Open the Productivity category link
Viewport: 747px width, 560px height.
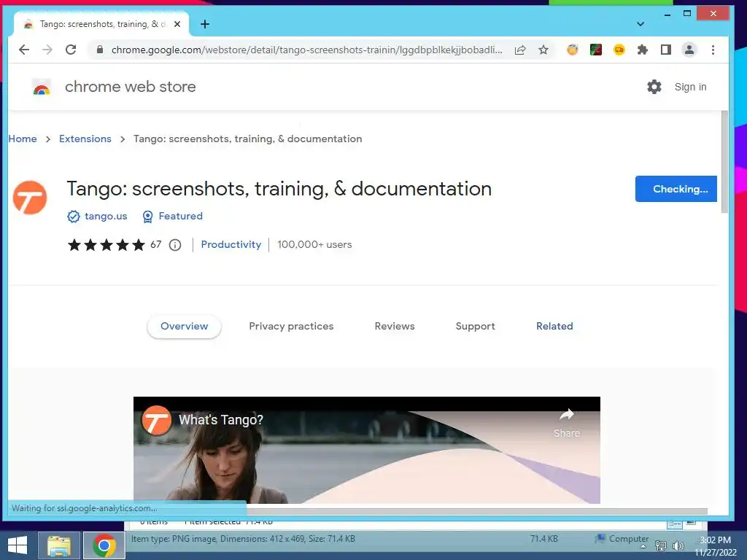[x=231, y=244]
